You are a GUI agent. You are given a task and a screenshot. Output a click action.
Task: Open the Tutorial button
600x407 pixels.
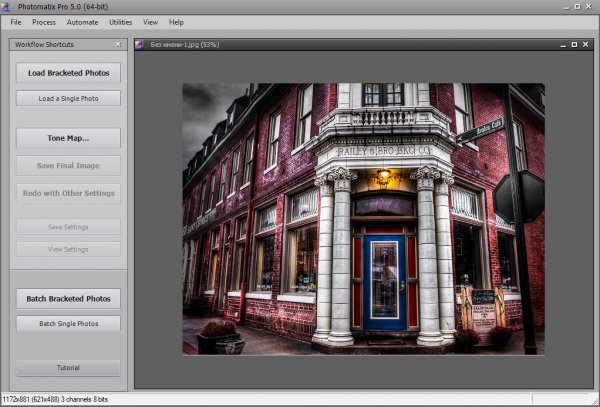[x=68, y=368]
